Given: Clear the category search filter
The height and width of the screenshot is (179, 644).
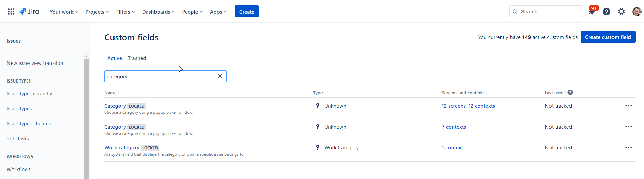Looking at the screenshot, I should coord(220,76).
